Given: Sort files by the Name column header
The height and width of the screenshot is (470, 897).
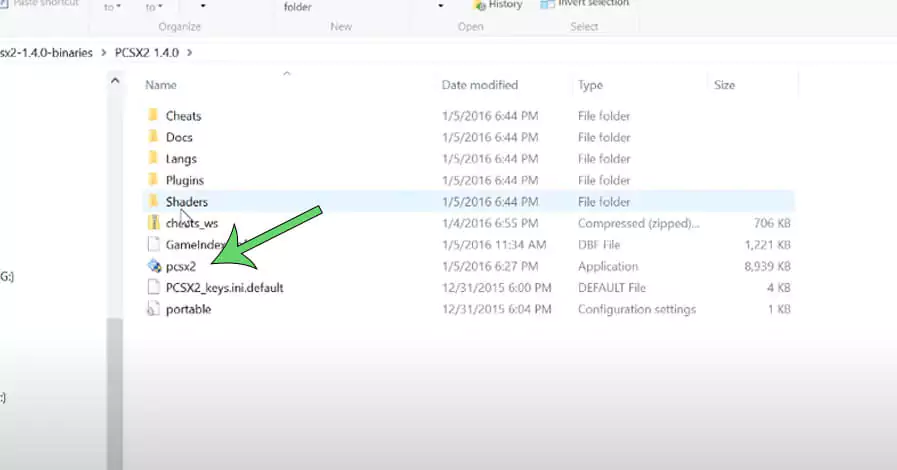Looking at the screenshot, I should 161,86.
